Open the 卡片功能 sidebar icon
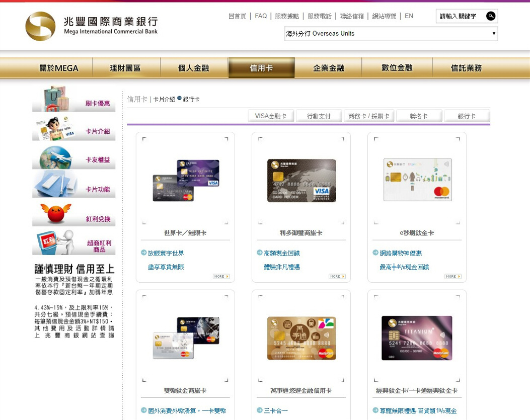530x420 pixels. (x=55, y=184)
